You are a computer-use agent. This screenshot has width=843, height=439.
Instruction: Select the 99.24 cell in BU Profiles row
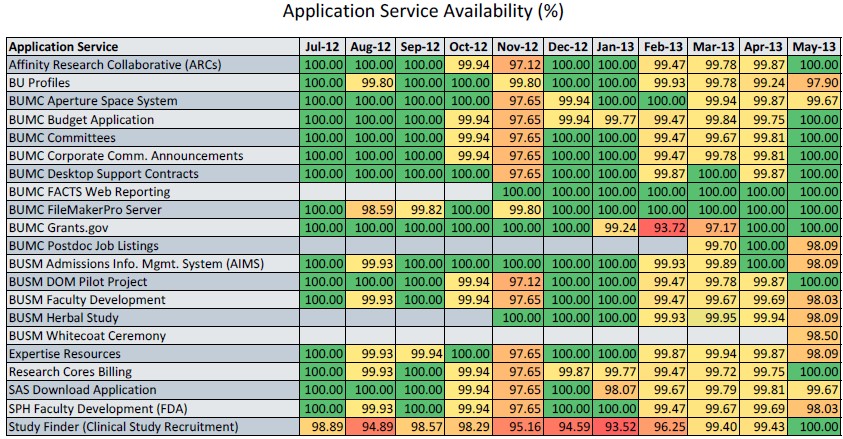pos(763,83)
